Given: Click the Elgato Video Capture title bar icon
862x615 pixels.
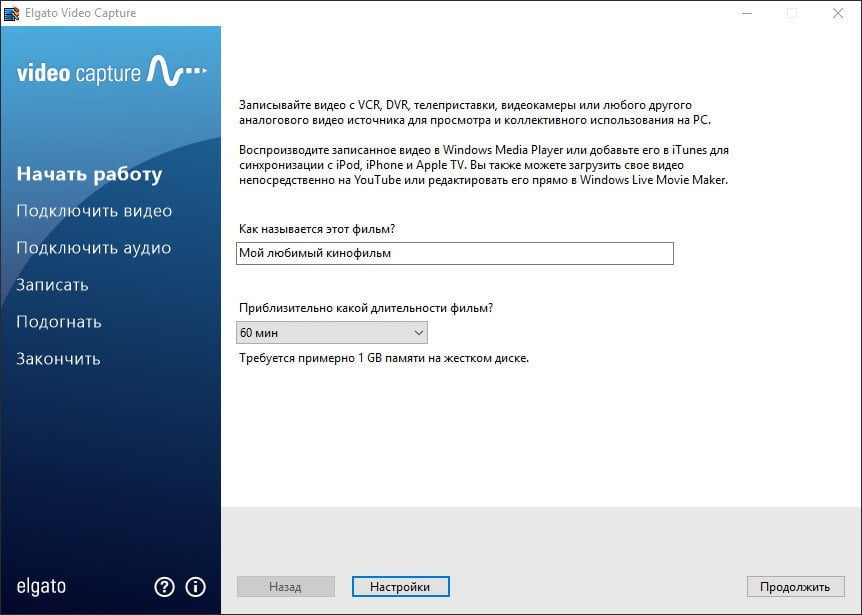Looking at the screenshot, I should click(12, 13).
